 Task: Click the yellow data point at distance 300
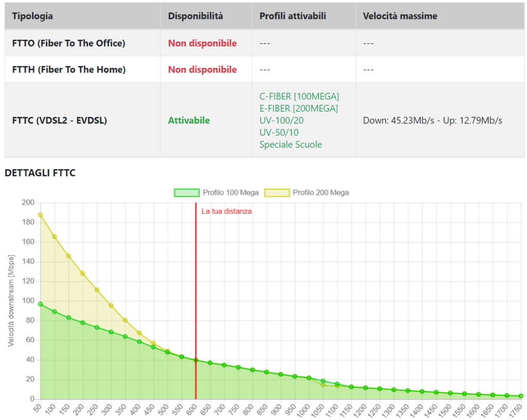[111, 305]
